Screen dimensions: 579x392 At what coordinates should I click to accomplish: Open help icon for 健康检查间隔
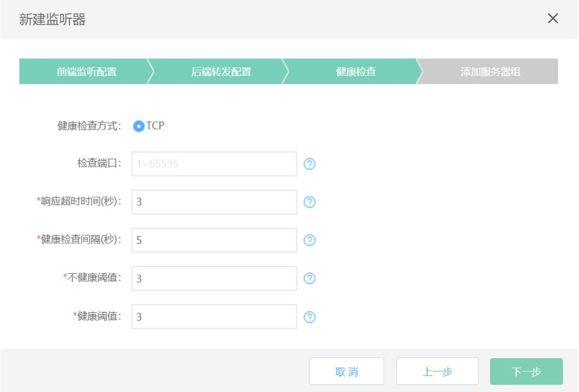[x=310, y=240]
